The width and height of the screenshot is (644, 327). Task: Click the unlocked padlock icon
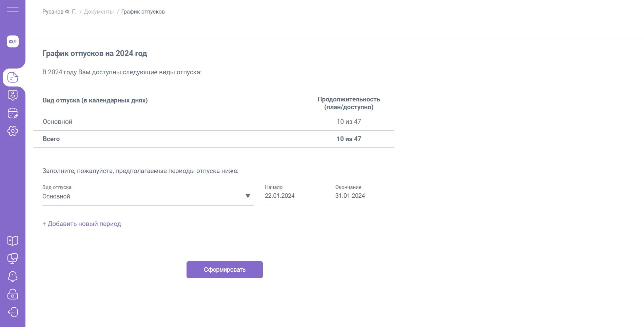[13, 294]
